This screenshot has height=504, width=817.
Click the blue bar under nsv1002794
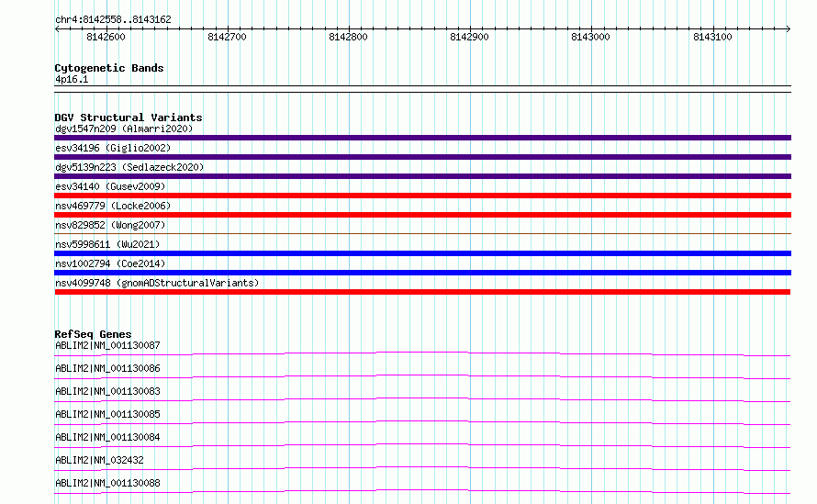coord(422,273)
